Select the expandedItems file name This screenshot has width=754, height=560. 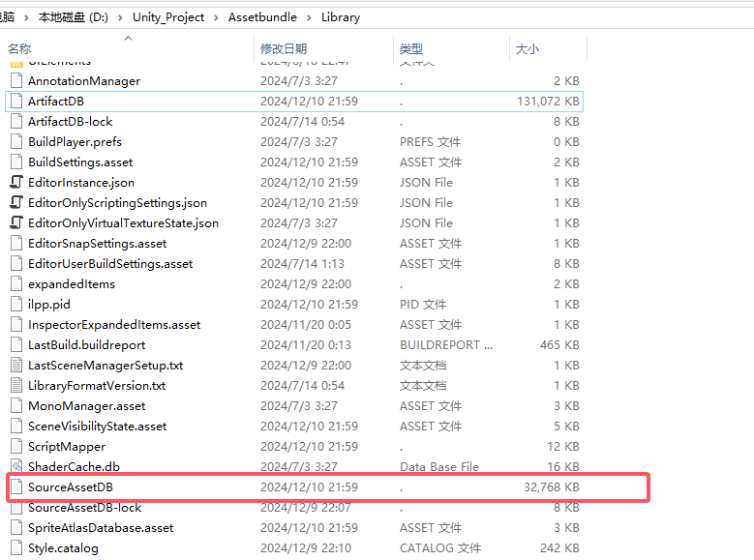click(72, 283)
